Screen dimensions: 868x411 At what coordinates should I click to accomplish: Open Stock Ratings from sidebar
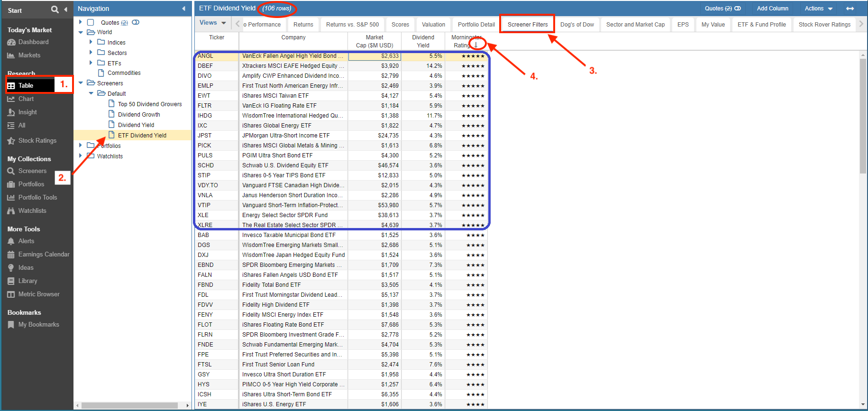[32, 141]
